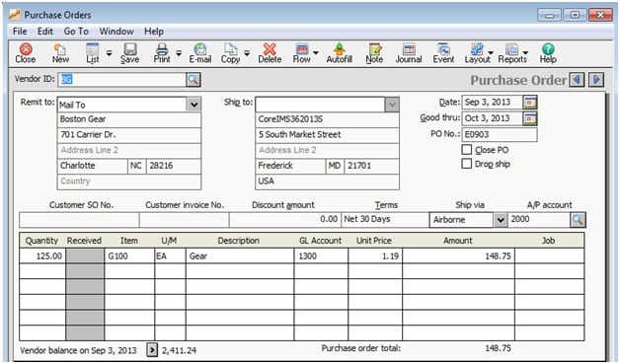Select the unit price cell 1.19
The height and width of the screenshot is (364, 620).
click(375, 256)
